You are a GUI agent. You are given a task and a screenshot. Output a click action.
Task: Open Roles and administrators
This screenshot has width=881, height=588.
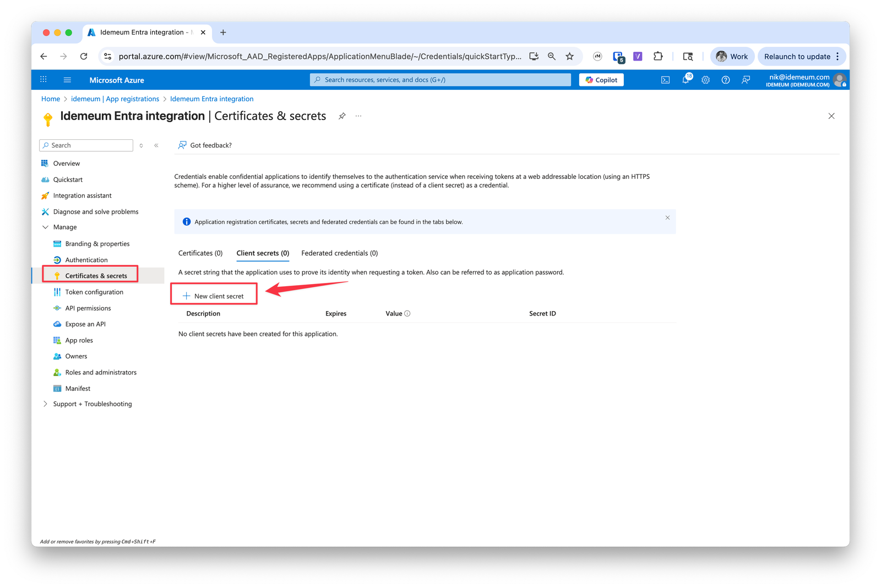(101, 373)
